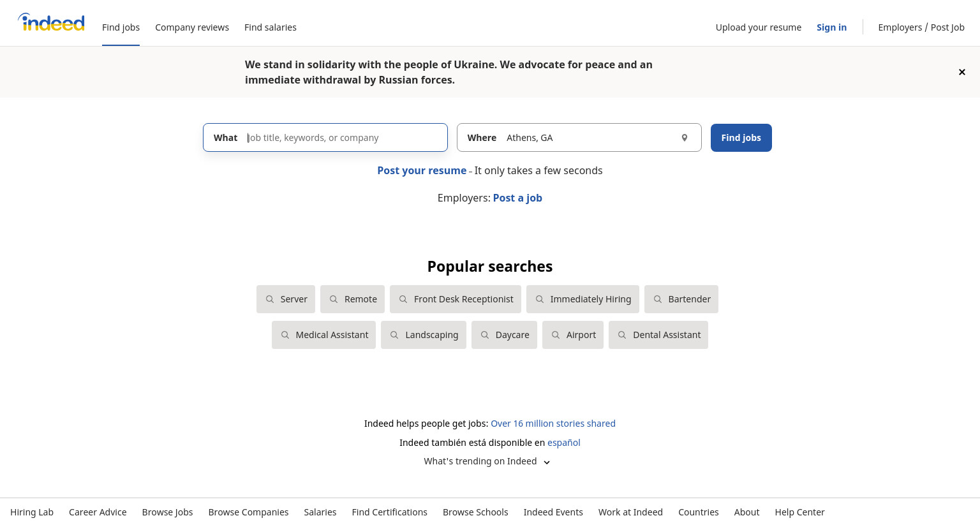Screen dimensions: 980x532
Task: Click Post your resume link
Action: [x=422, y=170]
